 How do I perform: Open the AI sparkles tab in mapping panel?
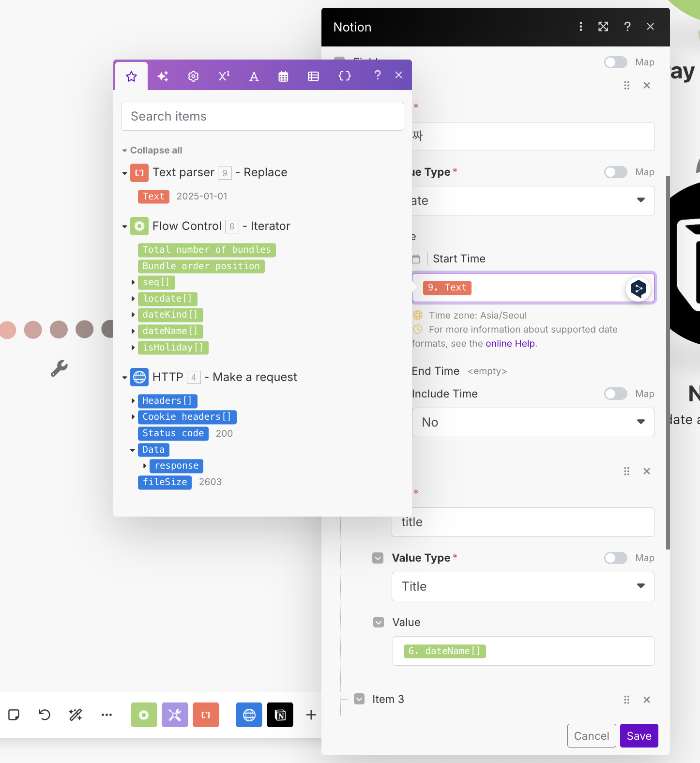click(x=163, y=76)
